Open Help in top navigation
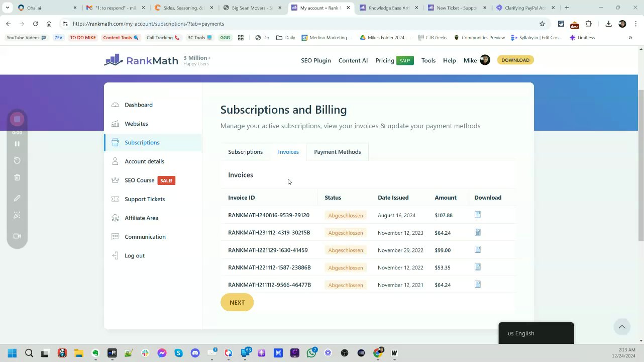This screenshot has height=362, width=644. coord(450,60)
